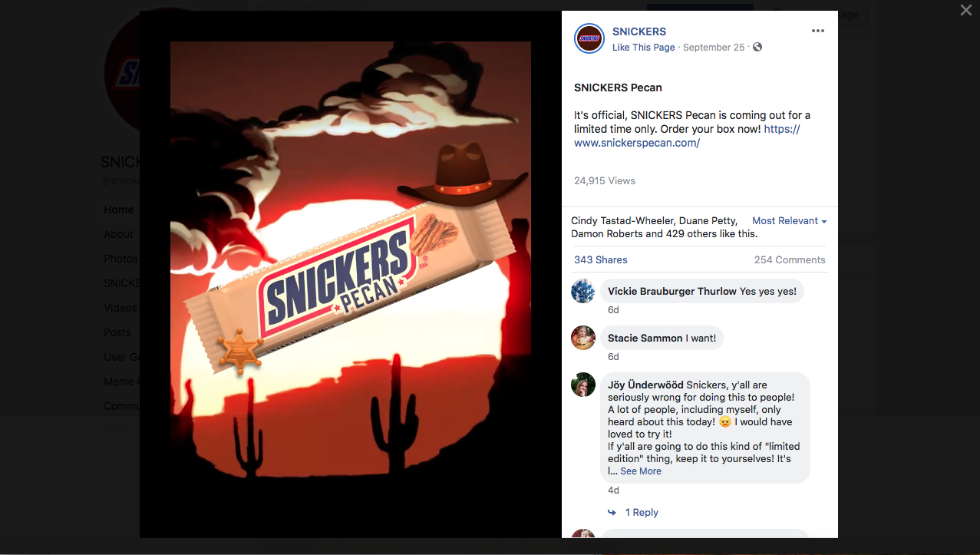Open the Photos section in the sidebar

[x=120, y=259]
